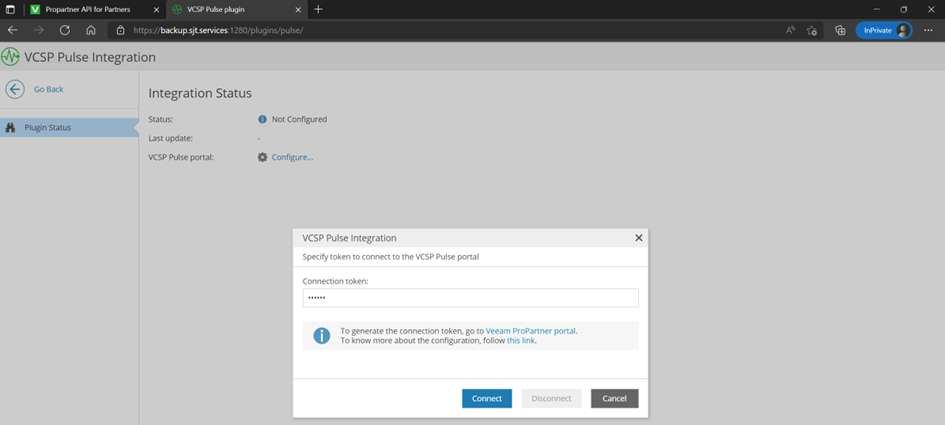Viewport: 945px width, 425px height.
Task: Open the Configure... link
Action: tap(292, 157)
